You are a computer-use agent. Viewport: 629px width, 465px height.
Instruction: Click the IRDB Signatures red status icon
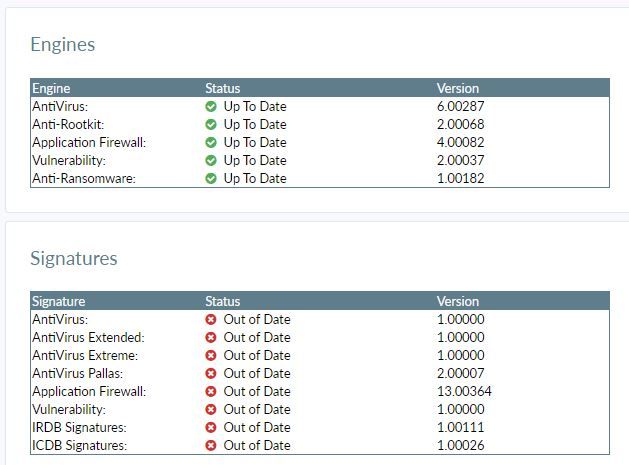[211, 427]
